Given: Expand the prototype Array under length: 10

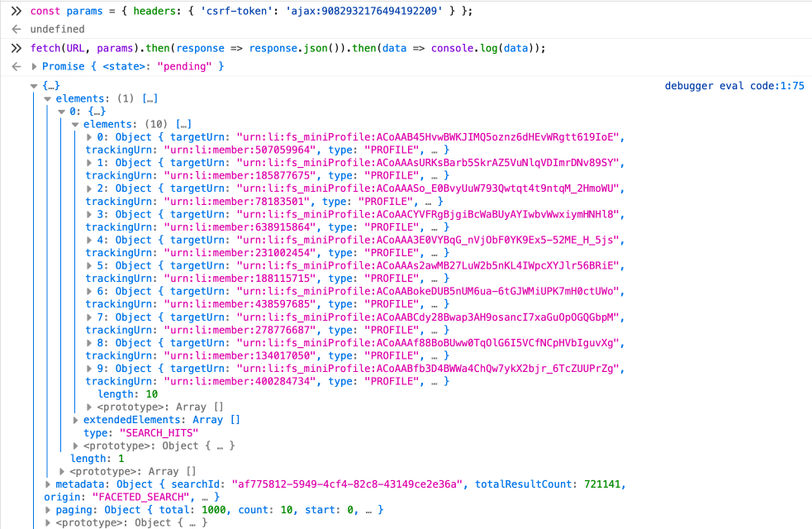Looking at the screenshot, I should [x=89, y=407].
